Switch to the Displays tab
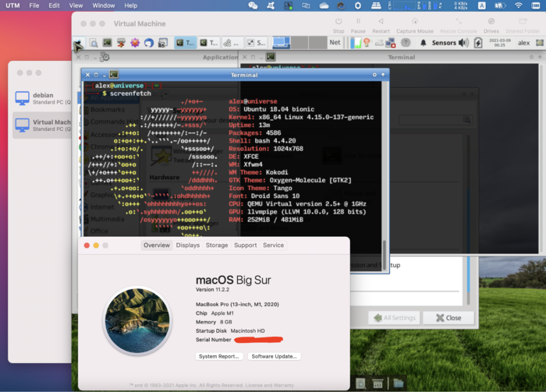 click(x=188, y=245)
